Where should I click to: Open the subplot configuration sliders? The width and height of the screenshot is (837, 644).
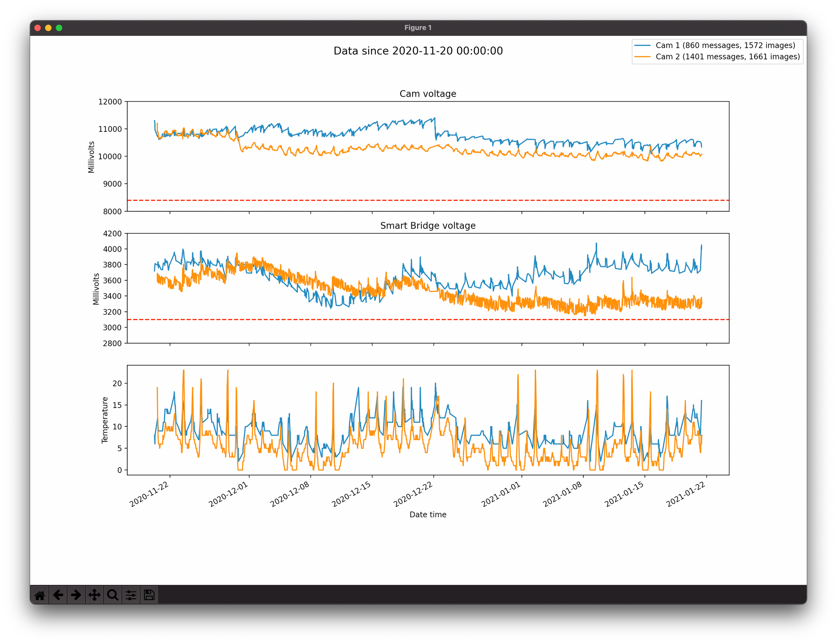pos(130,594)
